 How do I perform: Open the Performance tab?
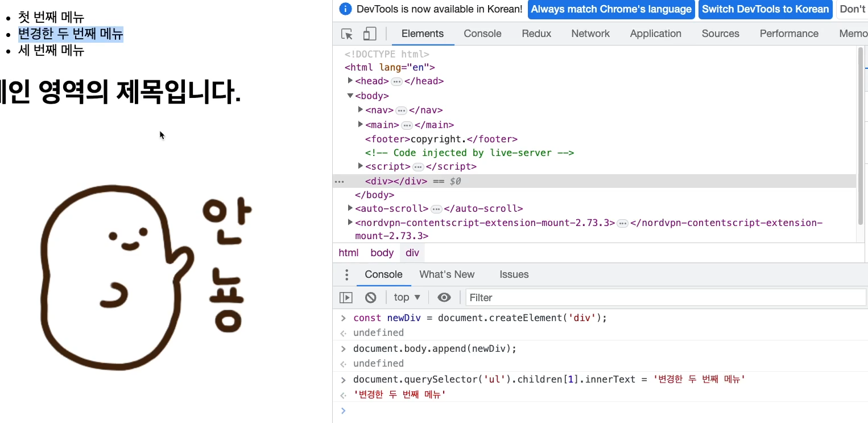(x=789, y=34)
